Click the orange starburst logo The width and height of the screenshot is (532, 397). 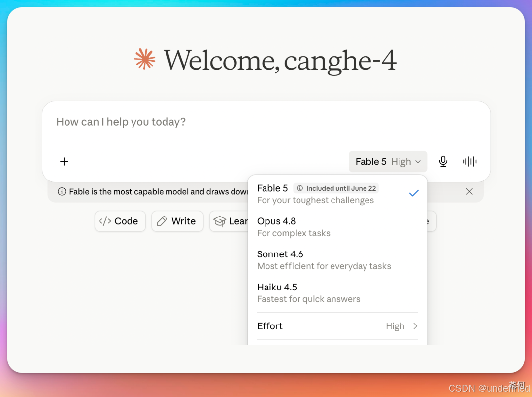(x=145, y=59)
